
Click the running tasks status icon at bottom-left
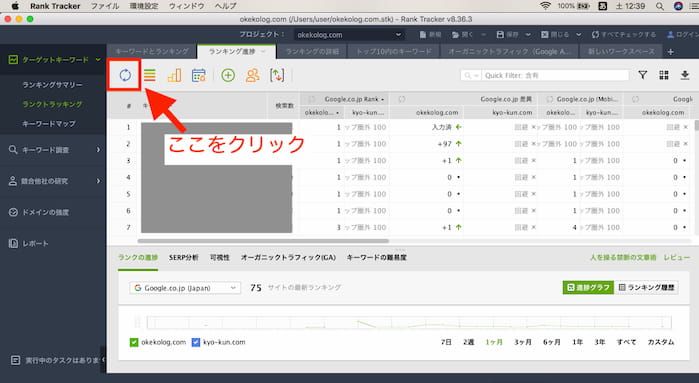click(x=15, y=360)
